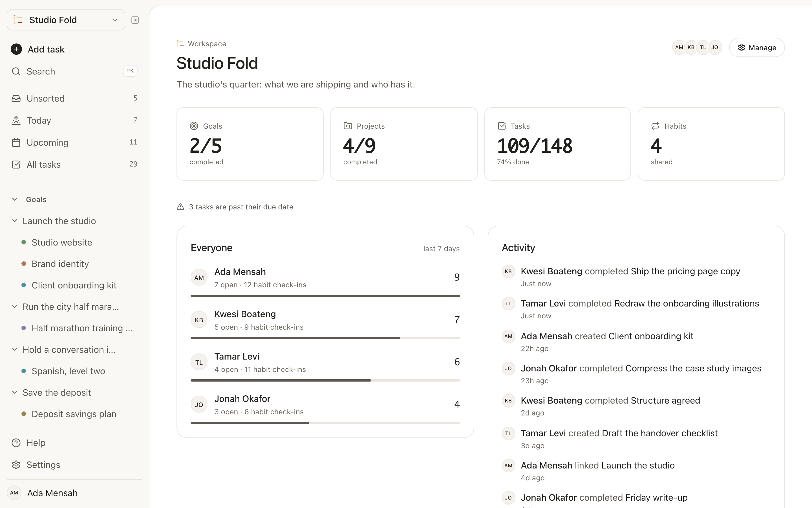Click the Today sunrise icon
The height and width of the screenshot is (508, 812).
[x=16, y=120]
